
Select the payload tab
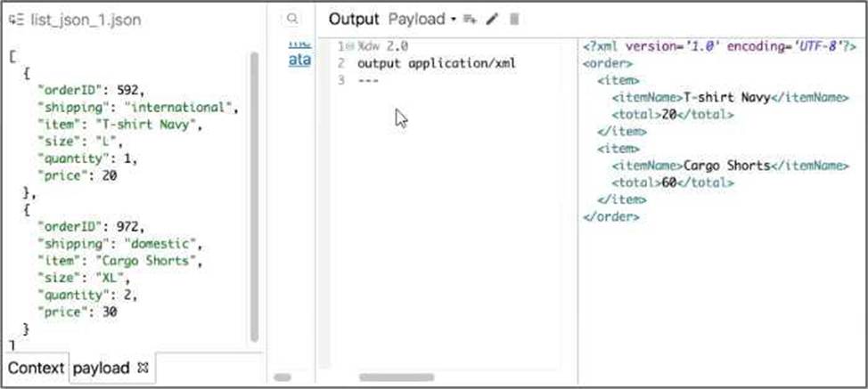coord(101,368)
